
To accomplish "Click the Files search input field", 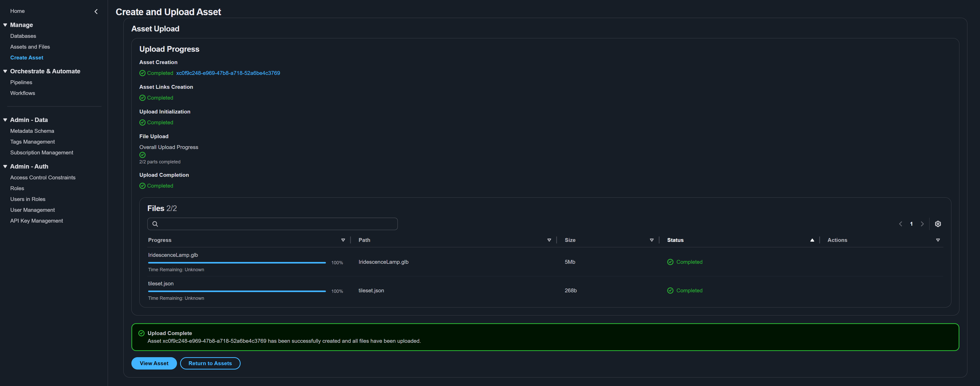I will (x=272, y=224).
